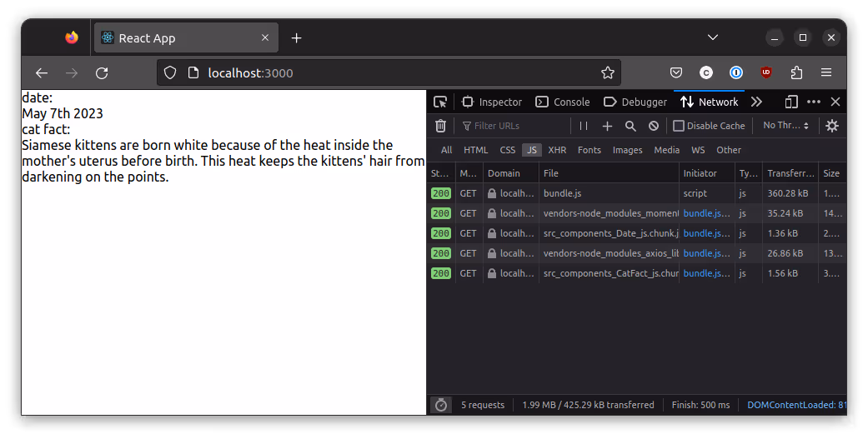
Task: Open bundle.js initiator link for moment row
Action: click(x=707, y=213)
